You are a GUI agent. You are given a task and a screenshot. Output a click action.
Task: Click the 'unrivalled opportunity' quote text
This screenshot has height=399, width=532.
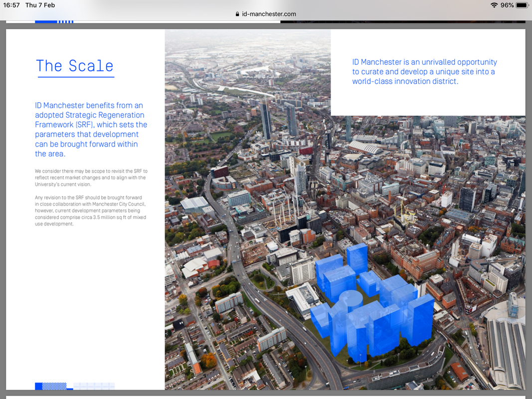(x=424, y=72)
